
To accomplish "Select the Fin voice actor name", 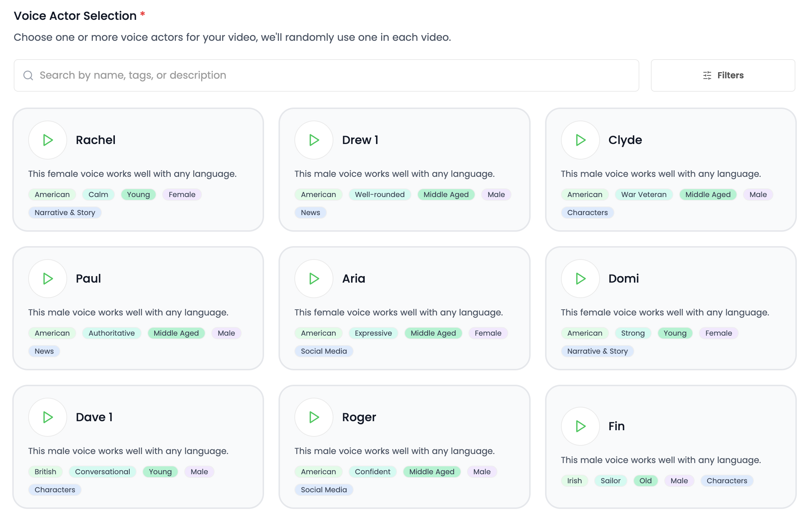I will (x=616, y=426).
